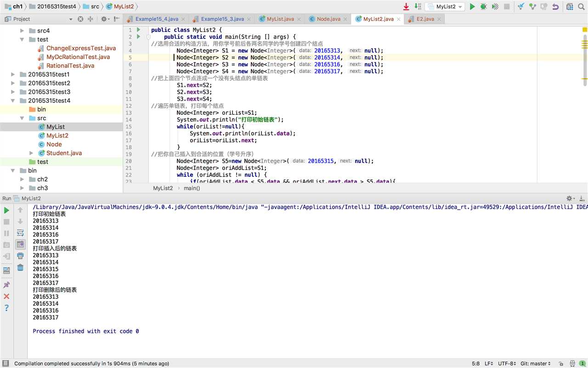The width and height of the screenshot is (588, 368).
Task: Open Search Everywhere magnifier icon
Action: coord(581,6)
